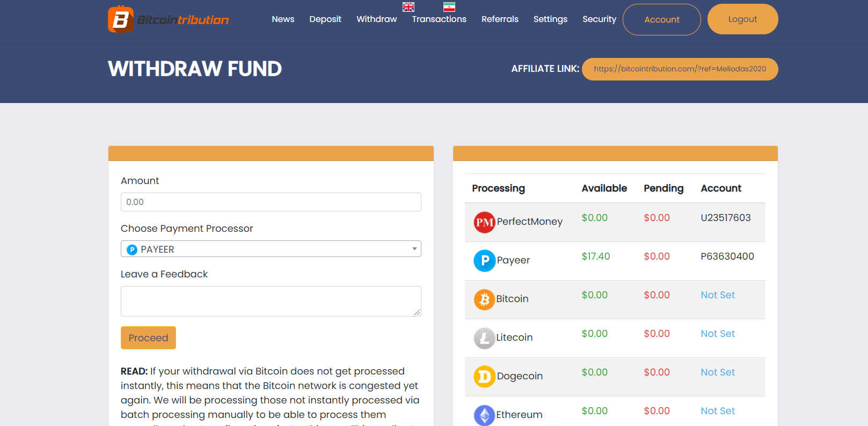Click the Payeer pending amount $0.00
Viewport: 868px width, 426px height.
coord(657,256)
